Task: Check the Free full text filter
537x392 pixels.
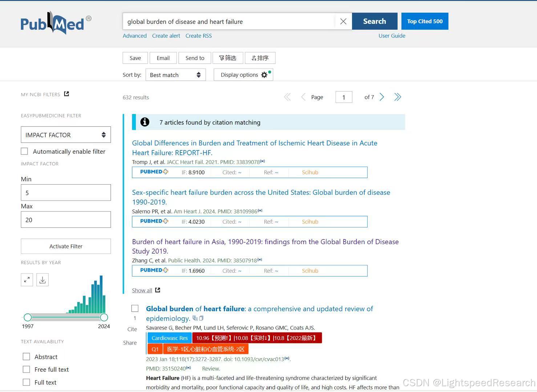Action: 26,369
